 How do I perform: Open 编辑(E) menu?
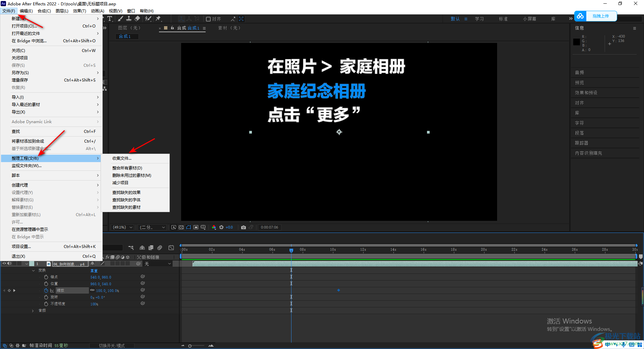[26, 11]
